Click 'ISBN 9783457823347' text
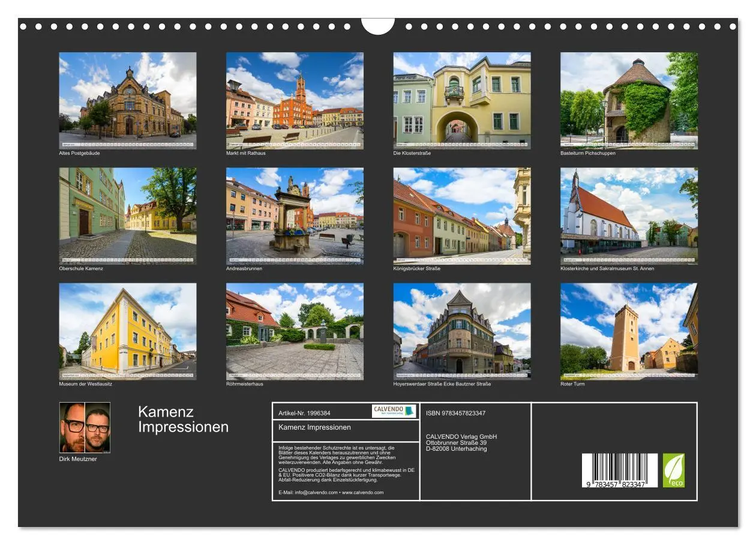 [x=456, y=414]
